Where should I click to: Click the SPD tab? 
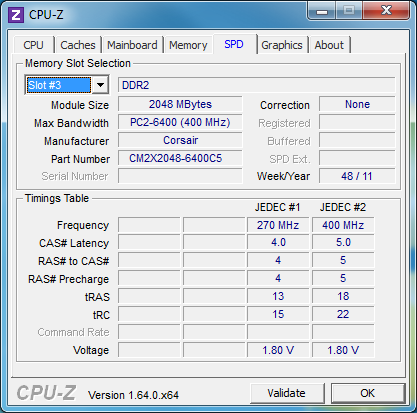click(234, 44)
